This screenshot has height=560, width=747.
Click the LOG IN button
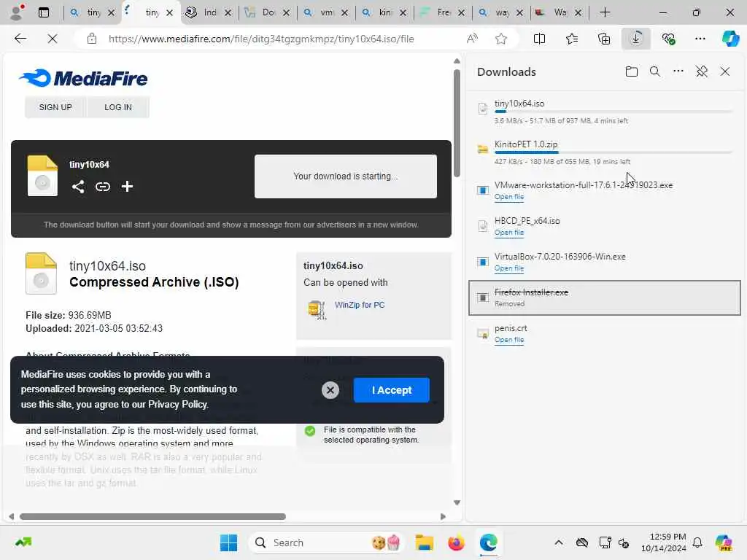[118, 107]
